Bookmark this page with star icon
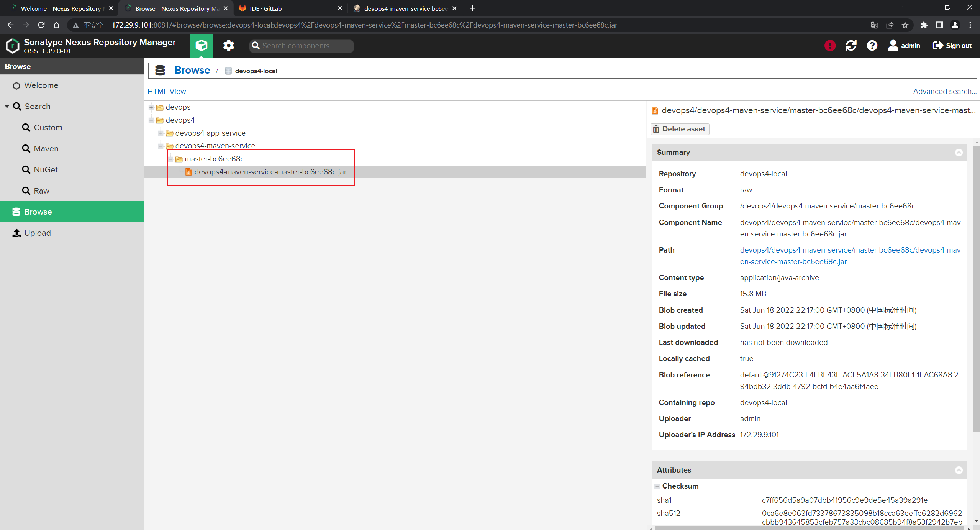The image size is (980, 530). 905,25
